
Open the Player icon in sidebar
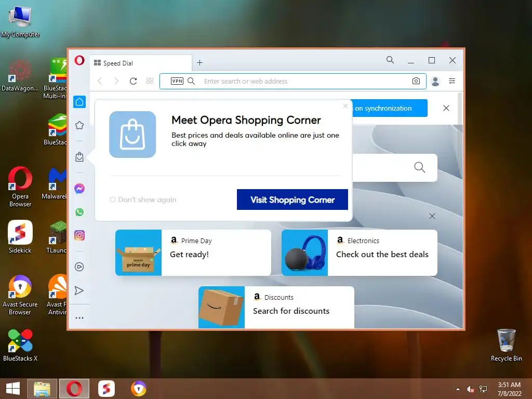coord(79,267)
